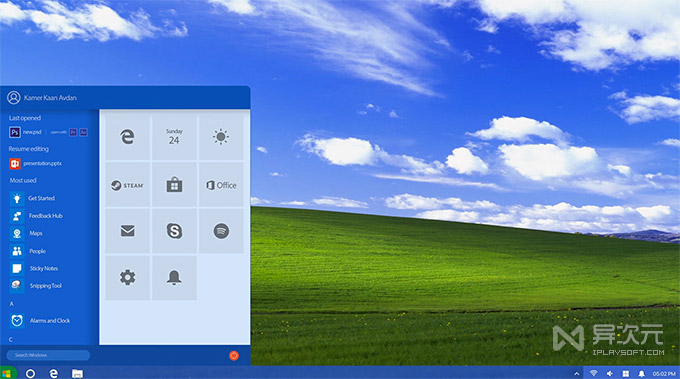Open File Explorer from the taskbar

click(77, 373)
